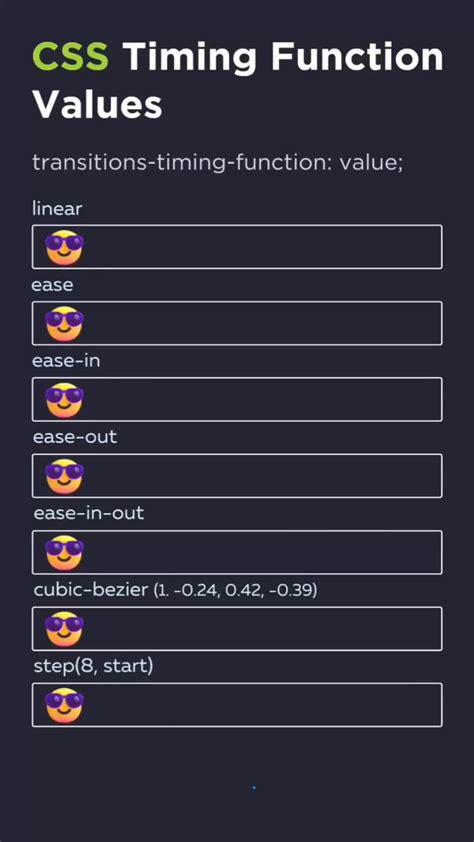
Task: Click the cubic-bezier row emoji
Action: click(64, 629)
